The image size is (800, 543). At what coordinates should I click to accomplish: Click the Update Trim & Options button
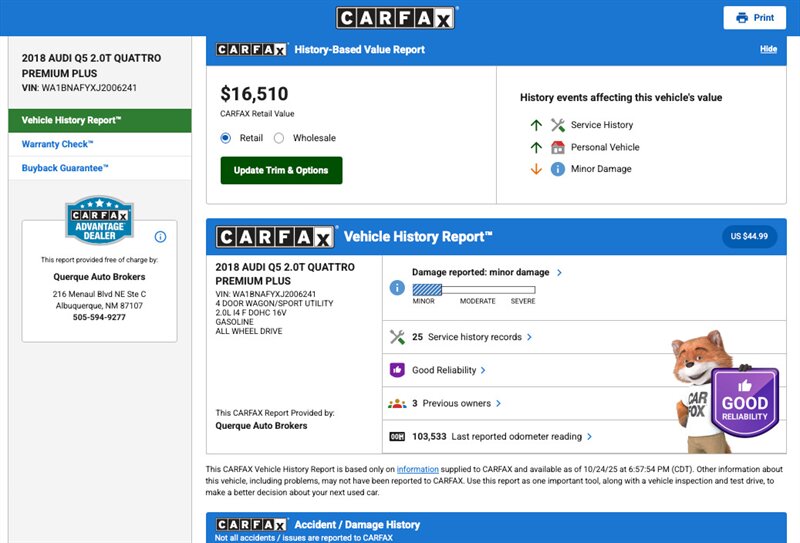pyautogui.click(x=281, y=170)
